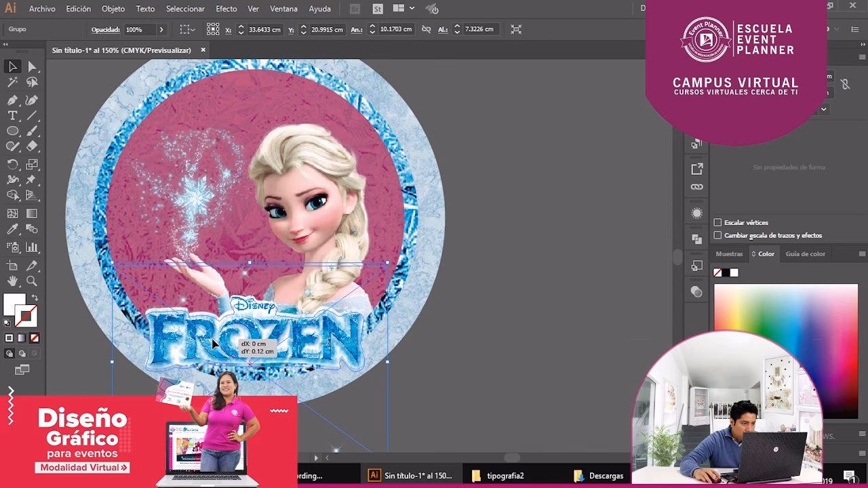Select the Shape Builder tool
The height and width of the screenshot is (488, 868).
point(13,196)
